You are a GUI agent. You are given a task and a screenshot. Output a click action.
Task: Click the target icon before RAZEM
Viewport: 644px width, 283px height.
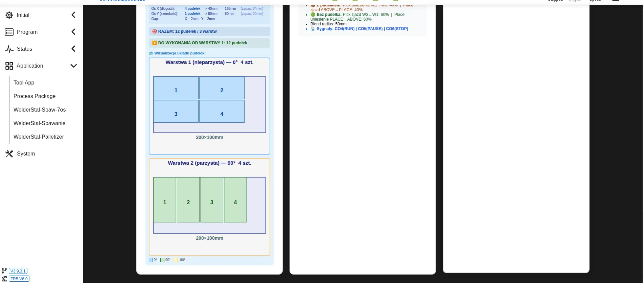click(155, 31)
